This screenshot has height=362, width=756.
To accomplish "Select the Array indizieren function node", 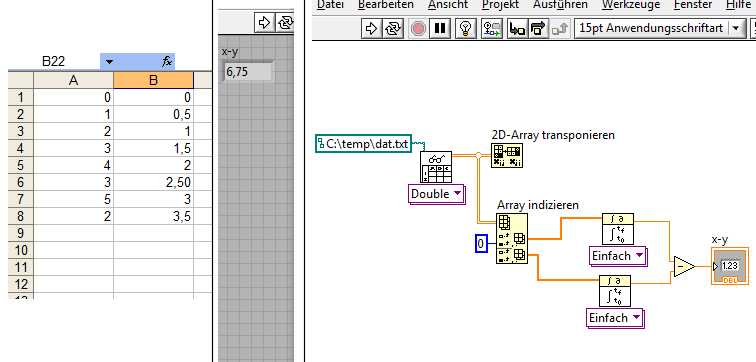I will [512, 239].
